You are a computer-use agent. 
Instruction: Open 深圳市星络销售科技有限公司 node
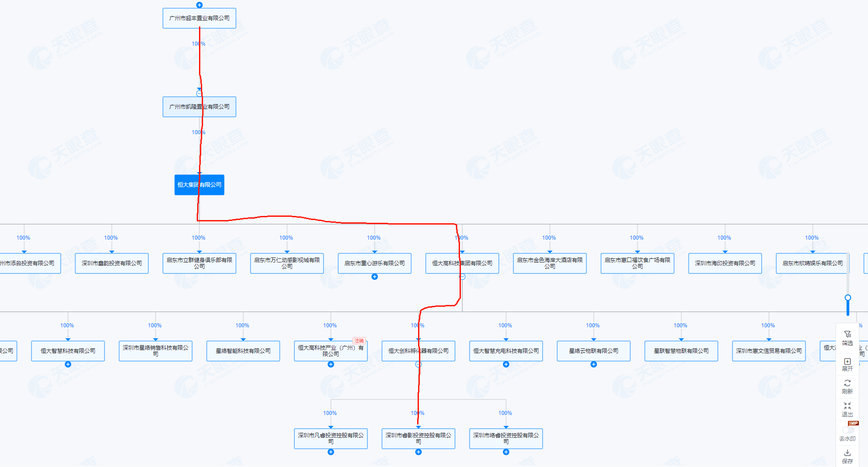tap(156, 351)
